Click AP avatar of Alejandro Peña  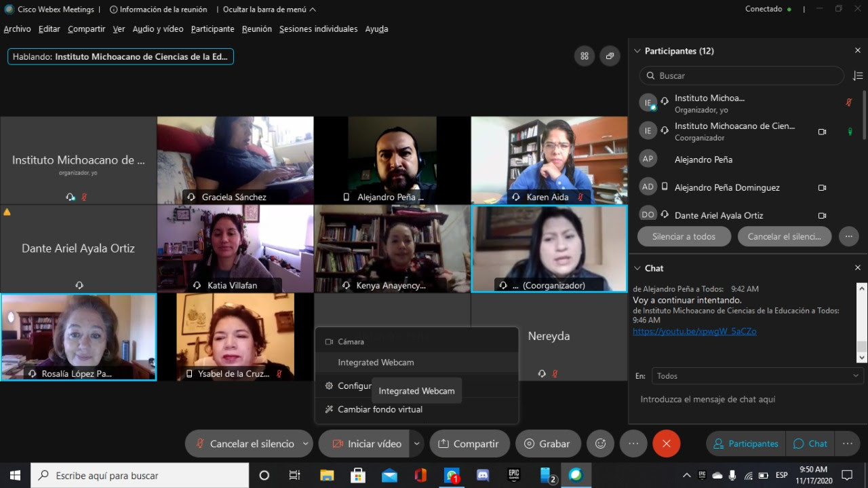coord(648,159)
